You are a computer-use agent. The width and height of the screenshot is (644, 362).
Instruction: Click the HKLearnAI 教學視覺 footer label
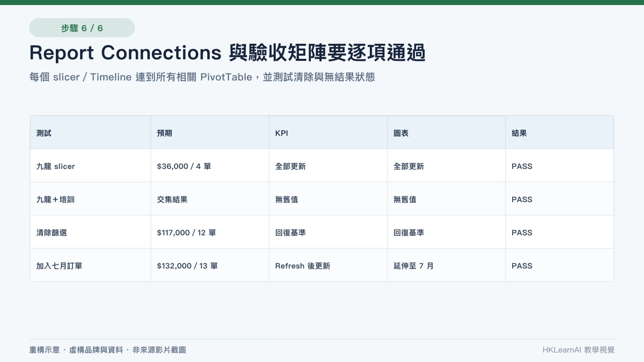point(579,349)
